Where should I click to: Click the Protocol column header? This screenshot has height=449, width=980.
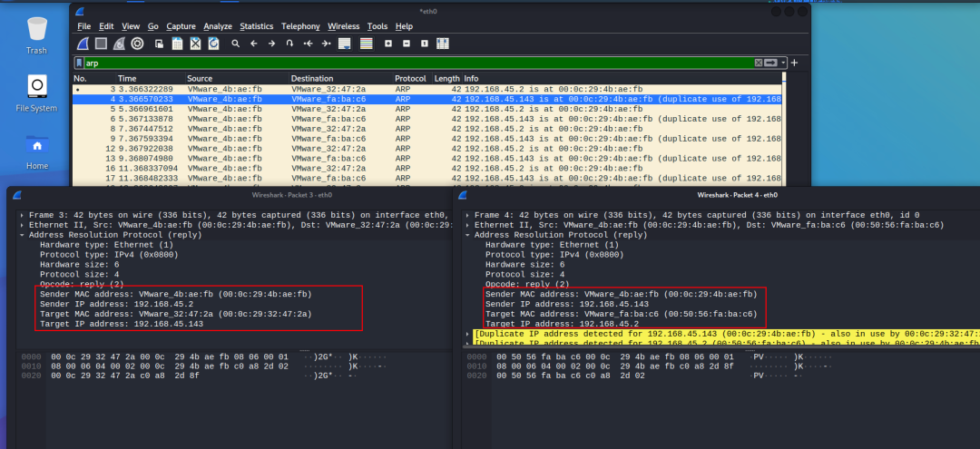pos(411,79)
